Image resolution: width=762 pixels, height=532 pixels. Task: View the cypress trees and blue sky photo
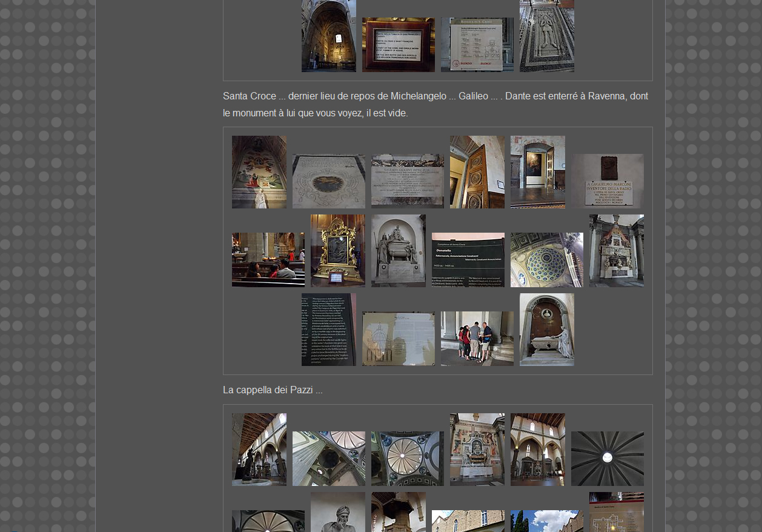click(x=546, y=521)
